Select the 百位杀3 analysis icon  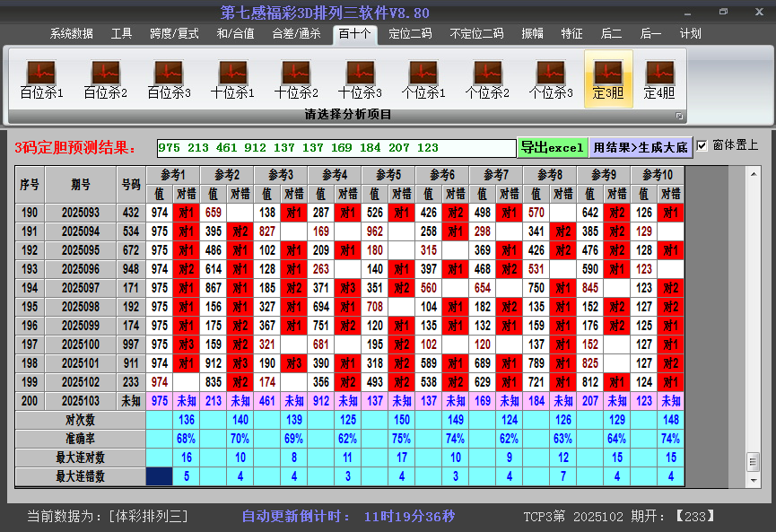[169, 79]
